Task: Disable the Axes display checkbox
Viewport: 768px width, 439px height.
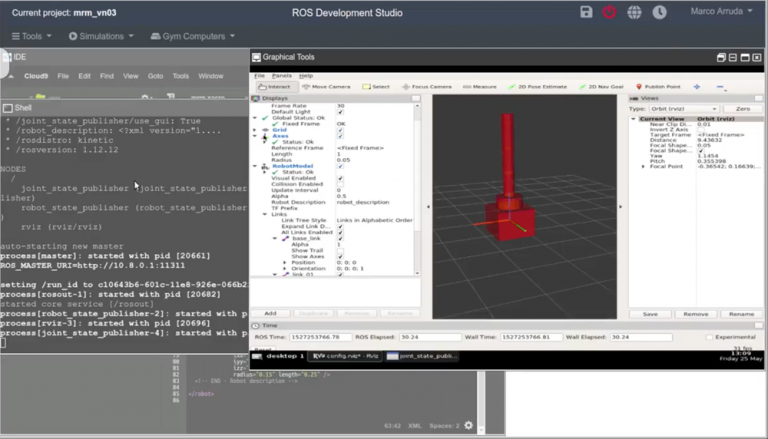Action: tap(340, 136)
